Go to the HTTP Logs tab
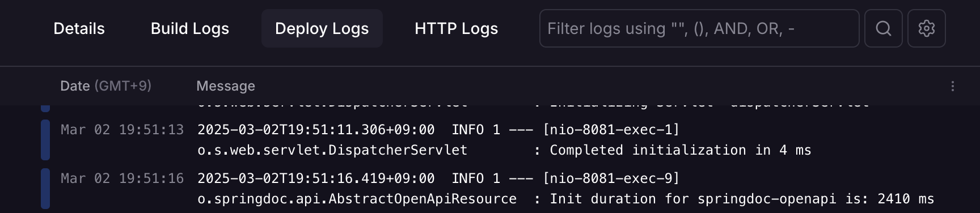This screenshot has height=213, width=980. 456,28
